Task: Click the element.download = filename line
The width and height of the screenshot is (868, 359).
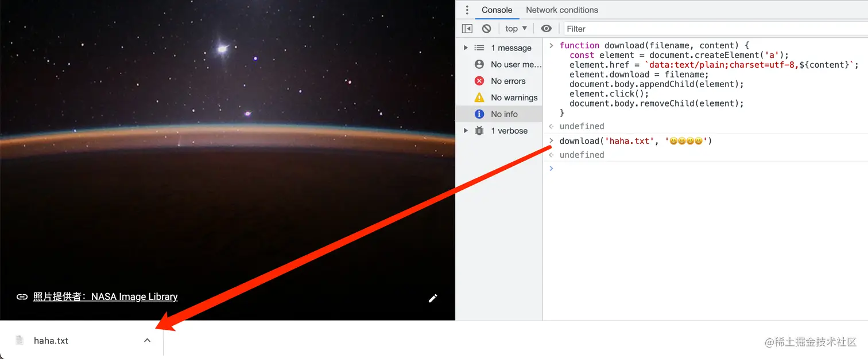Action: point(639,75)
